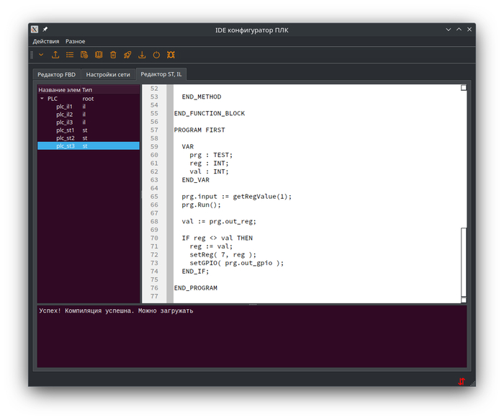
Task: Select plc_st2 in the tree
Action: coord(89,138)
